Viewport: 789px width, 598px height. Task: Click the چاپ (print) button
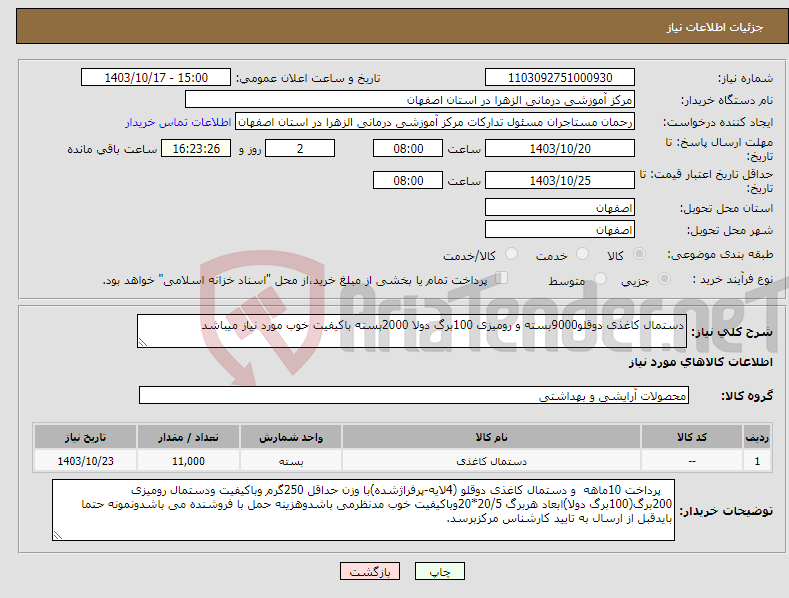point(439,571)
